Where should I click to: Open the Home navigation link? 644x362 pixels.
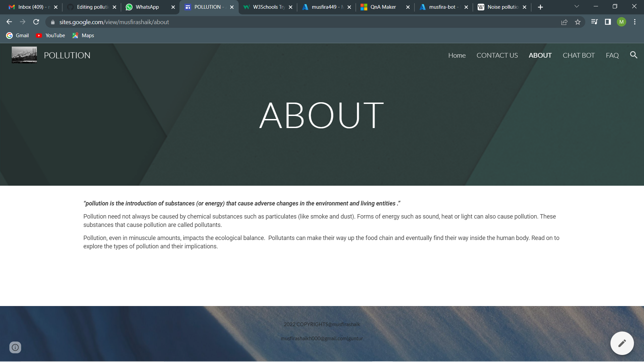tap(457, 55)
